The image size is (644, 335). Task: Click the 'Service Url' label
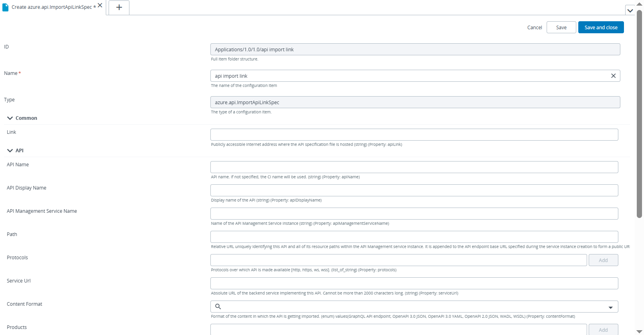(19, 281)
